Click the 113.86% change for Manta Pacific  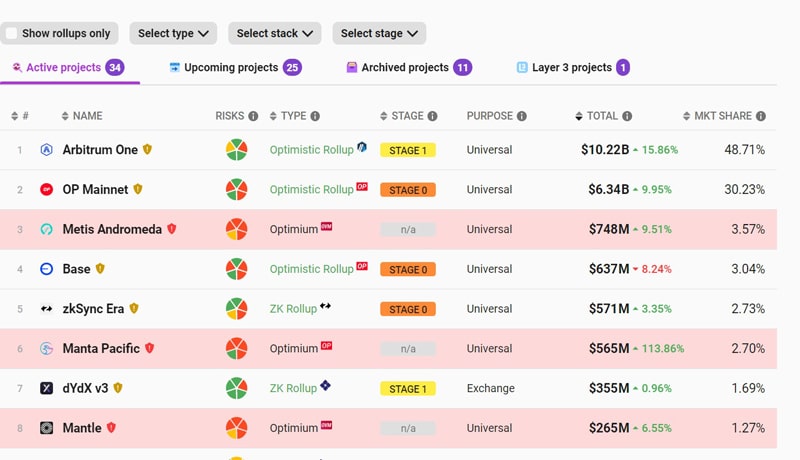point(662,349)
